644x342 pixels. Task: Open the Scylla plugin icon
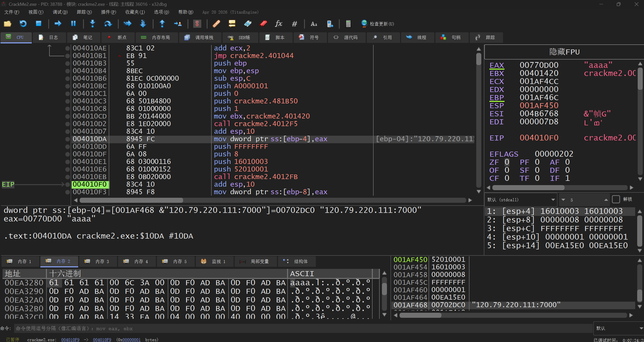coord(197,24)
